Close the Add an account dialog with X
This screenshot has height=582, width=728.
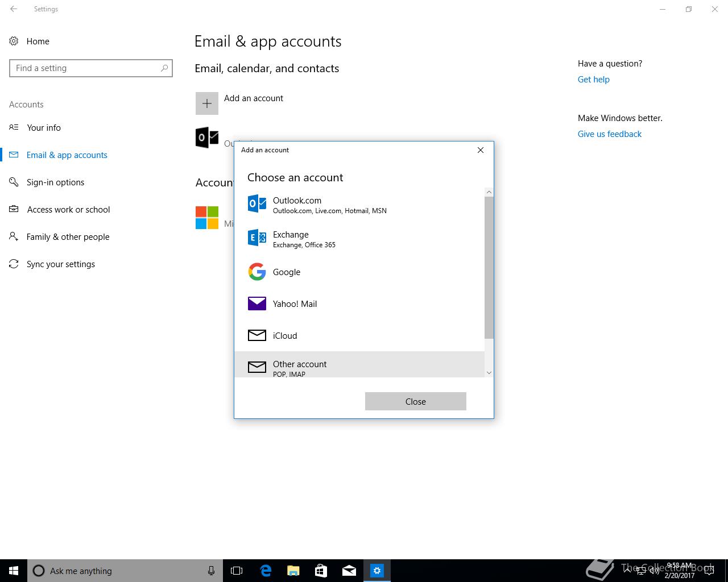pos(481,150)
